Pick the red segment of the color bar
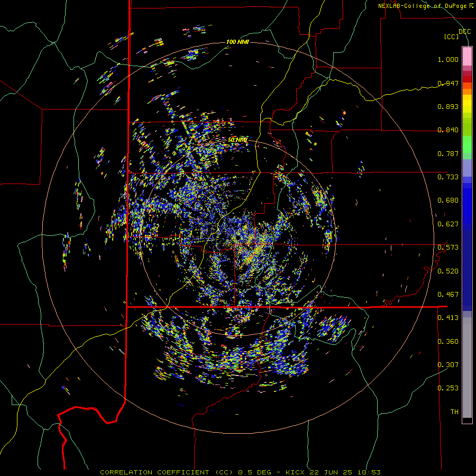This screenshot has width=476, height=476. point(467,79)
